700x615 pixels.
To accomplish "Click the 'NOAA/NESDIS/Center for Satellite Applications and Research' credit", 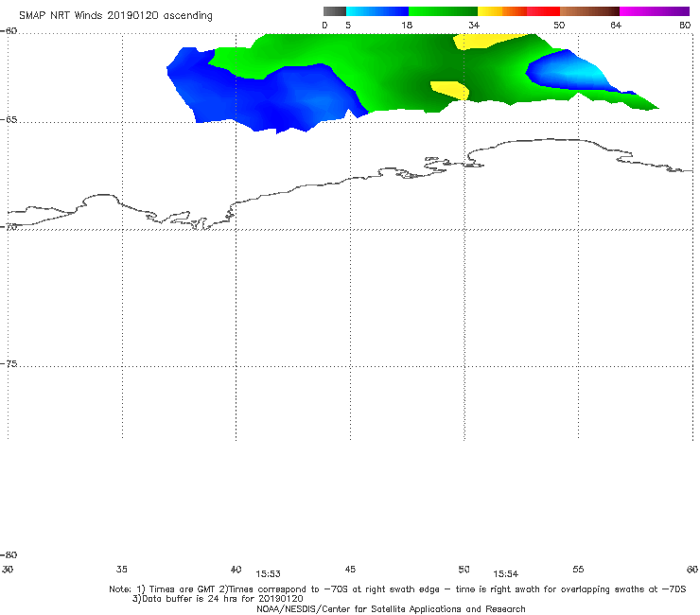I will 391,608.
